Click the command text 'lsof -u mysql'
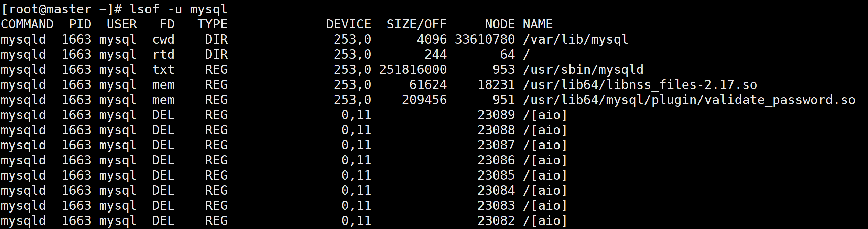The image size is (868, 229). click(x=178, y=9)
